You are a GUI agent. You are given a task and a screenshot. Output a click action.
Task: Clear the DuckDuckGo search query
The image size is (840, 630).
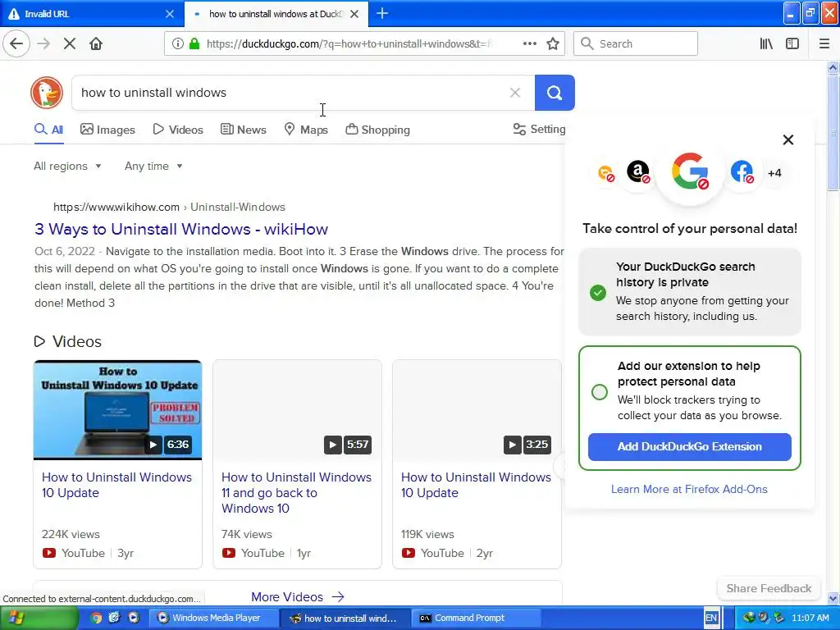pos(515,93)
